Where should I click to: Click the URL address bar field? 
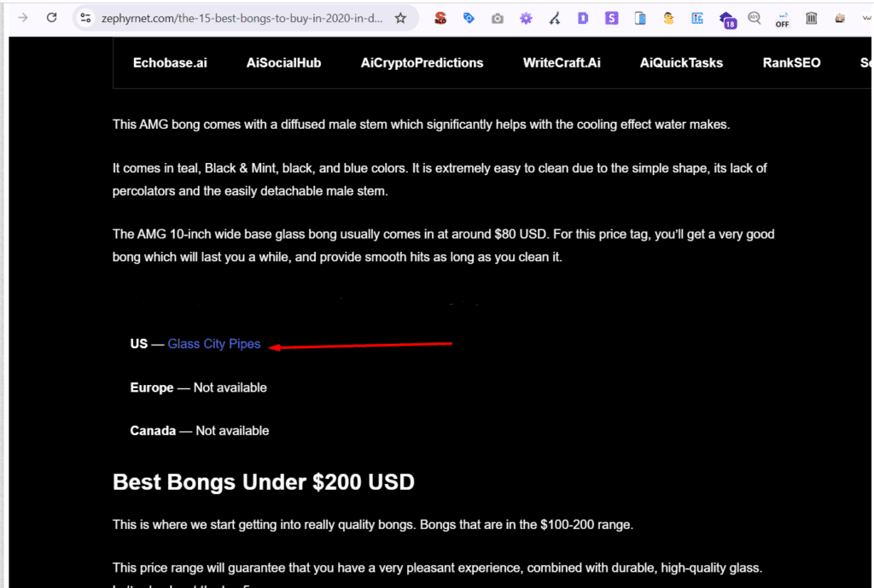pos(239,18)
